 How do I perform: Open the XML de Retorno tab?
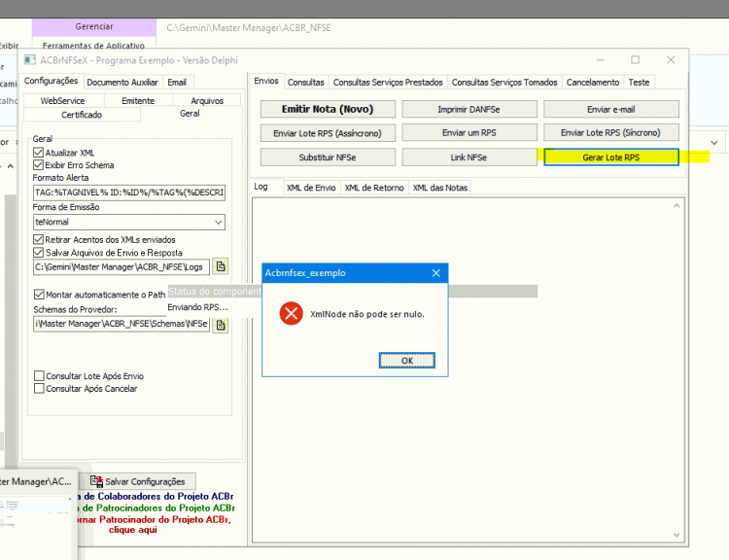point(374,188)
